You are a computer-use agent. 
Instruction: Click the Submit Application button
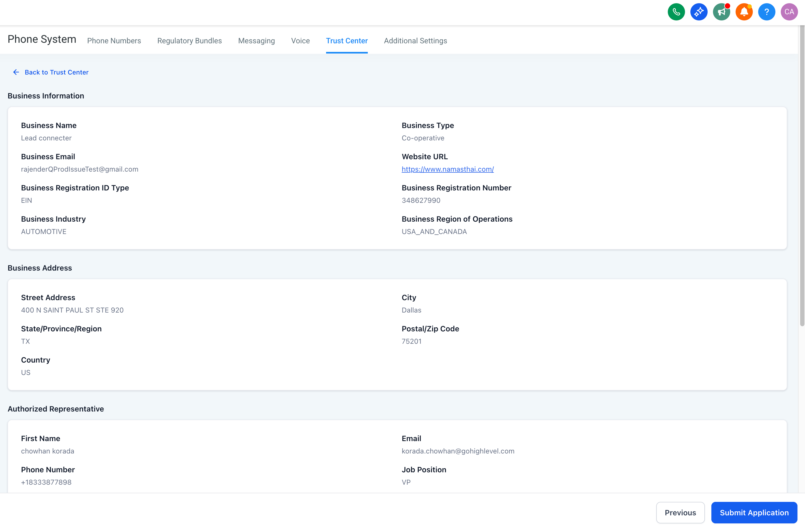(x=754, y=512)
